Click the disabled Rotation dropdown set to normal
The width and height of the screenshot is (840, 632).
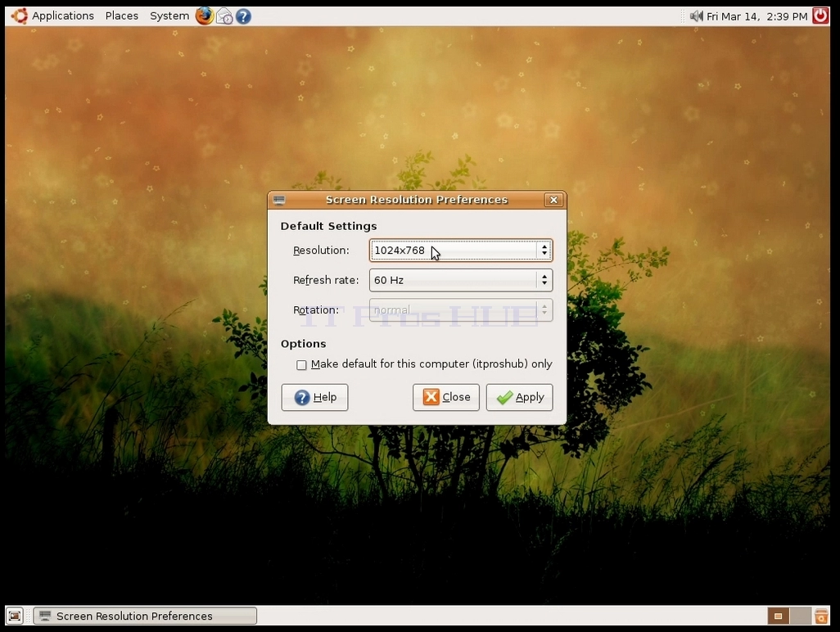click(x=461, y=310)
